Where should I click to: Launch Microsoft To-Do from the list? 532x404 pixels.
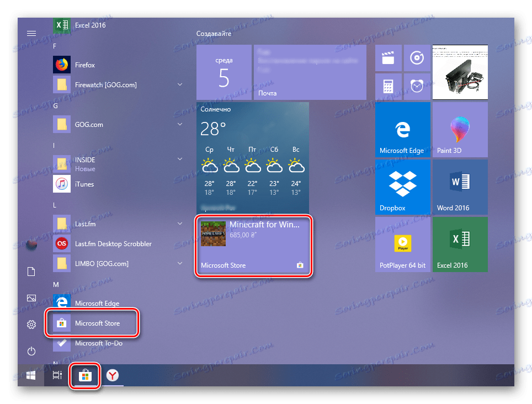pyautogui.click(x=118, y=343)
